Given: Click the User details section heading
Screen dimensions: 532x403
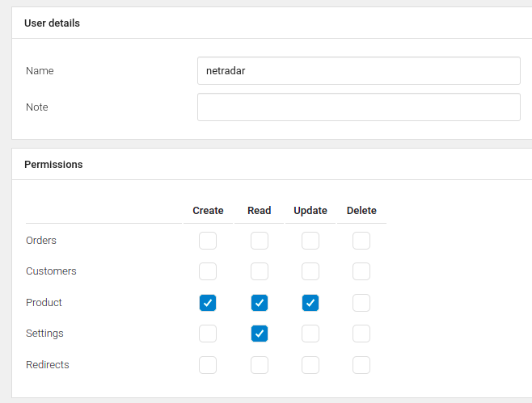Looking at the screenshot, I should tap(52, 23).
